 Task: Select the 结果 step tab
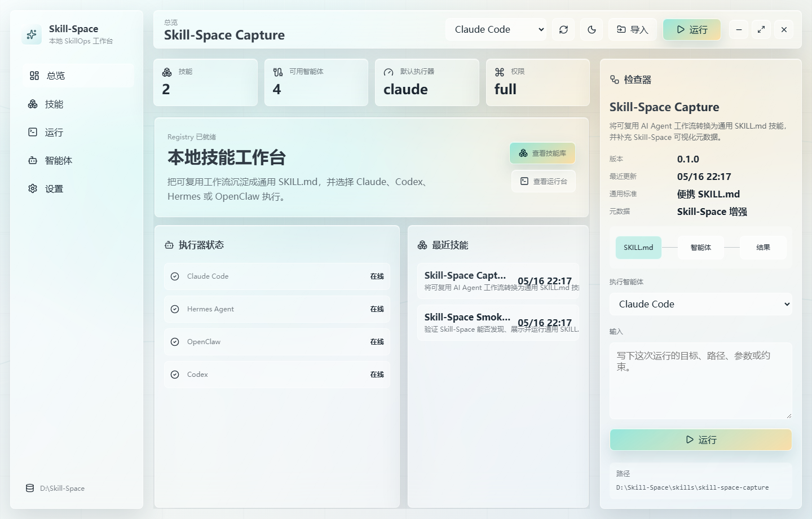763,248
